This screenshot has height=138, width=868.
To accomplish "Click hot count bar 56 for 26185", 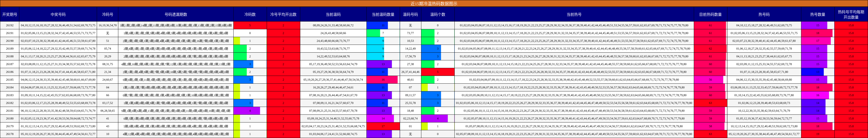I will pyautogui.click(x=708, y=79).
